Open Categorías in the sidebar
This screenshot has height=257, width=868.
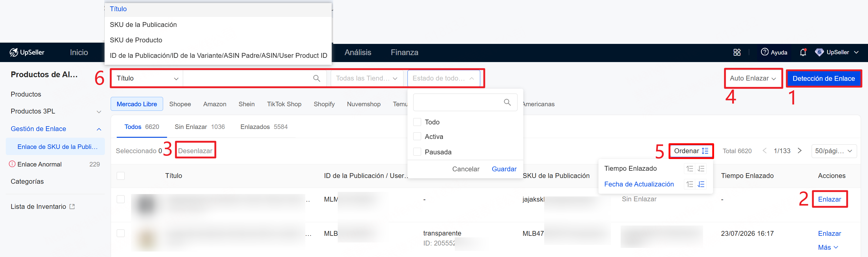(x=27, y=182)
